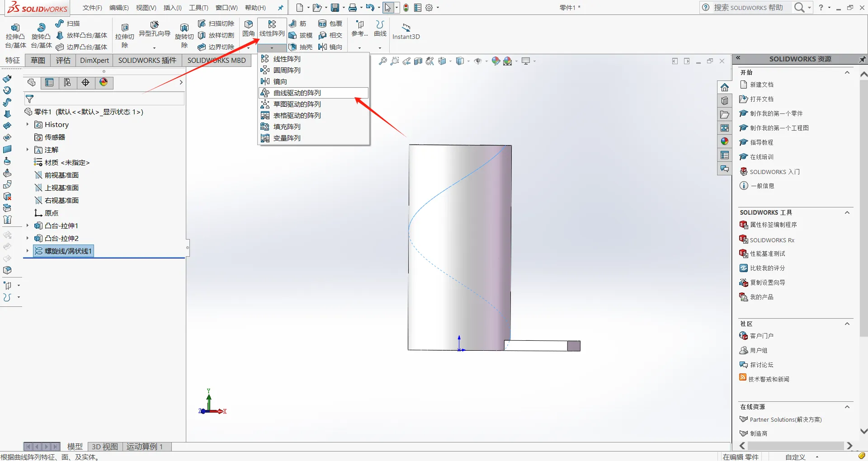The width and height of the screenshot is (868, 461).
Task: Select the Fillet (圆角) tool
Action: (x=248, y=28)
